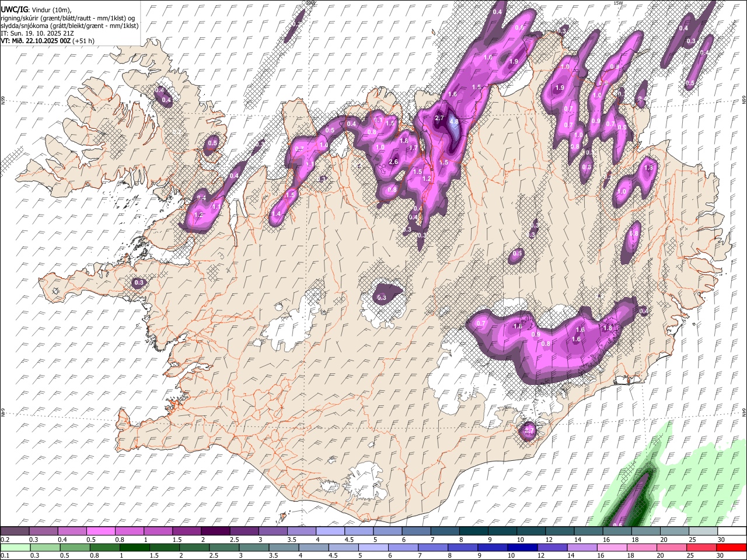Image resolution: width=747 pixels, height=560 pixels.
Task: Click the dark purple 0.2 snow legend swatch
Action: click(x=15, y=531)
